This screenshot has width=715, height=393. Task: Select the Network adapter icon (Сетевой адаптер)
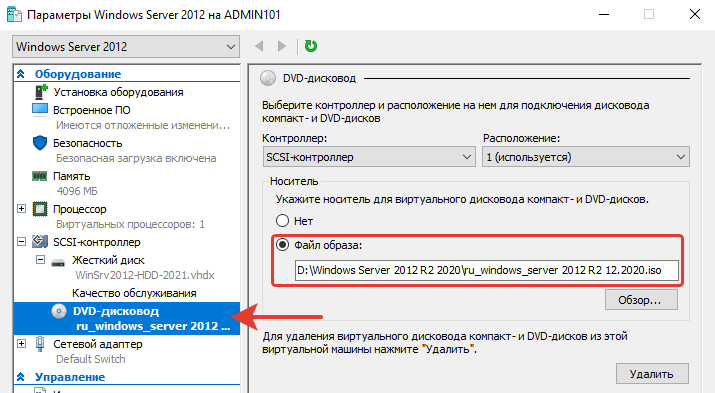tap(40, 344)
